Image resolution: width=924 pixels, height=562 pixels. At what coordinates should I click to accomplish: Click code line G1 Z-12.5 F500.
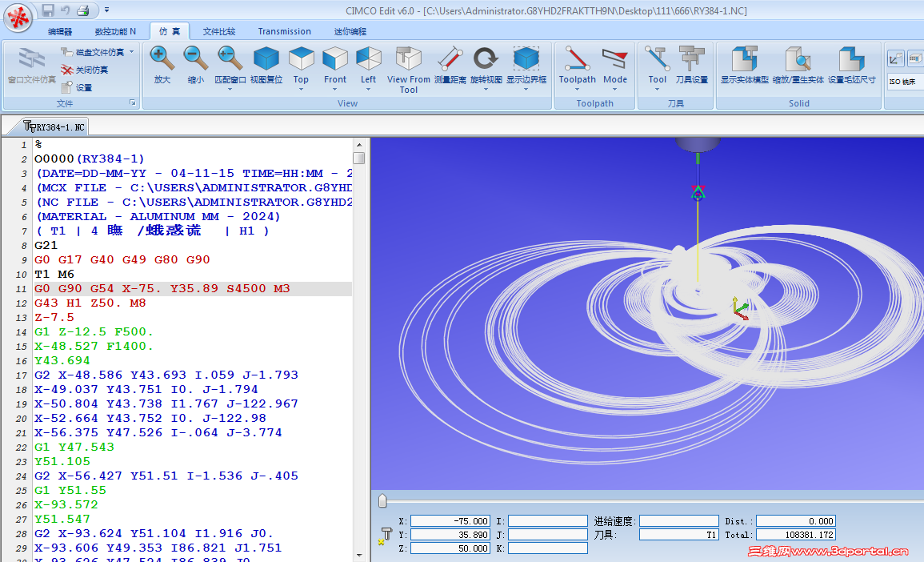94,332
